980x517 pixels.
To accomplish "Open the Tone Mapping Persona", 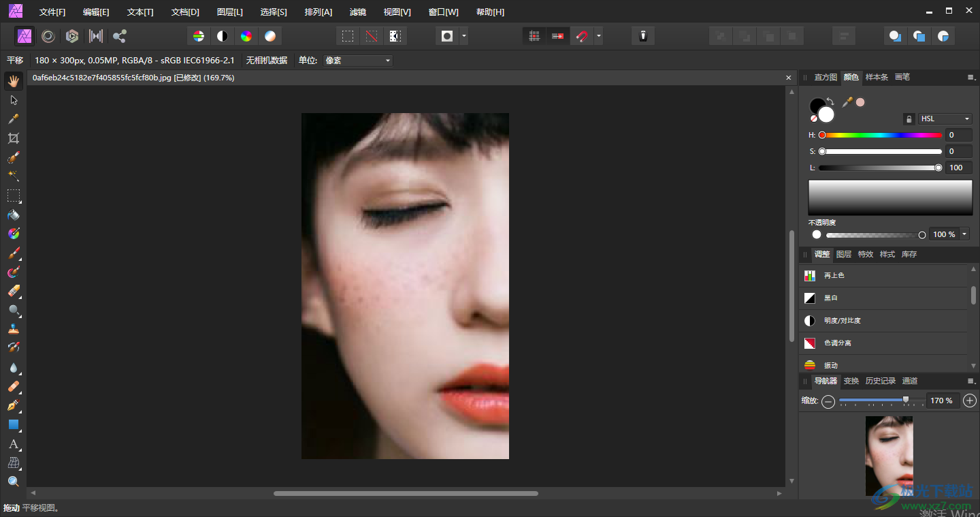I will tap(96, 36).
